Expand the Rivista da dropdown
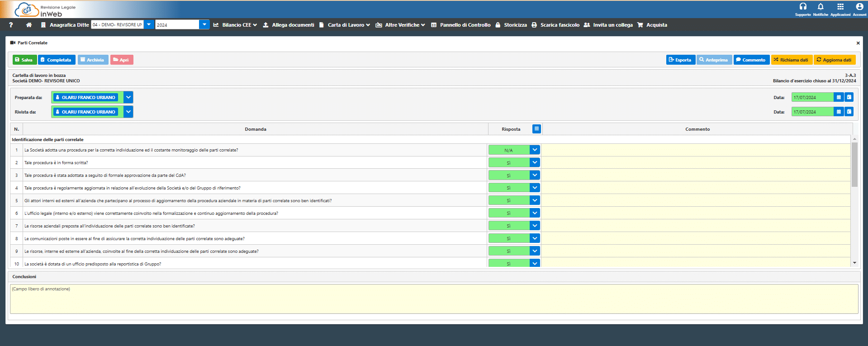This screenshot has height=346, width=868. click(128, 112)
